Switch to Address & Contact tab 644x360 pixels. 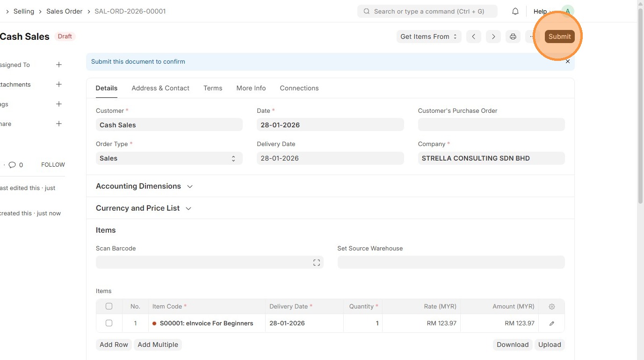tap(160, 88)
